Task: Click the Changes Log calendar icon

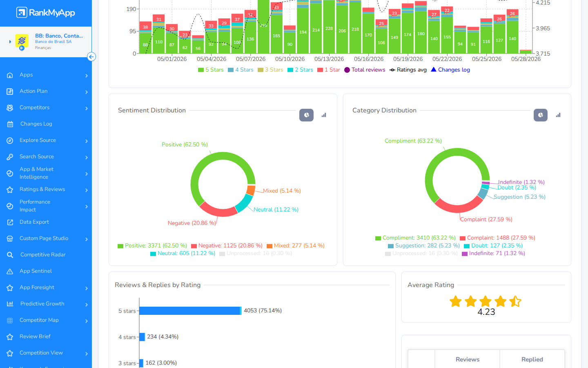Action: [10, 124]
